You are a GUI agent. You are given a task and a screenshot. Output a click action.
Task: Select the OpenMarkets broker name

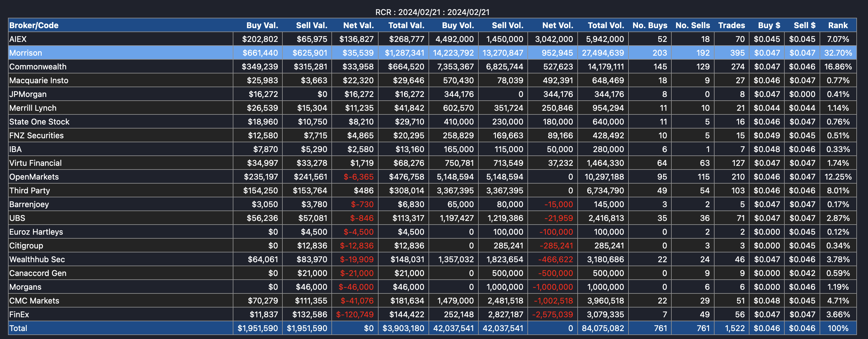coord(34,177)
